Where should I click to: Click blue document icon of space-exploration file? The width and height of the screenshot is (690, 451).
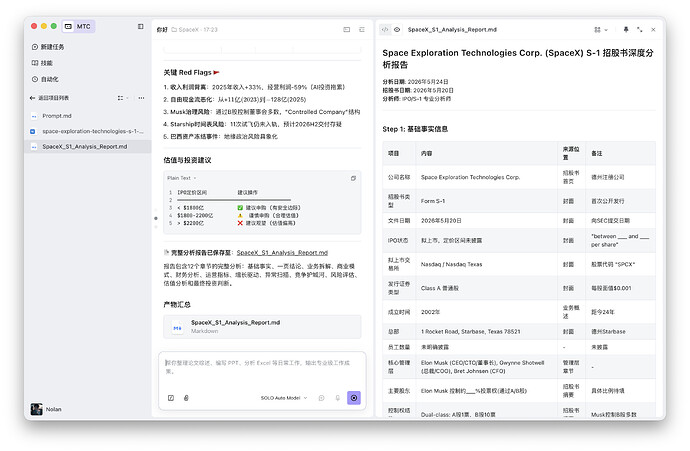click(x=33, y=131)
